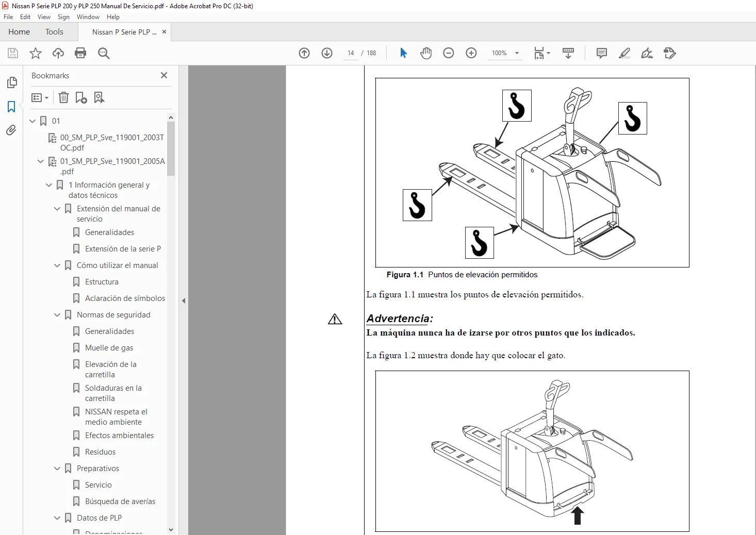Collapse Cómo utilizar el manual section
This screenshot has width=756, height=535.
coord(57,265)
